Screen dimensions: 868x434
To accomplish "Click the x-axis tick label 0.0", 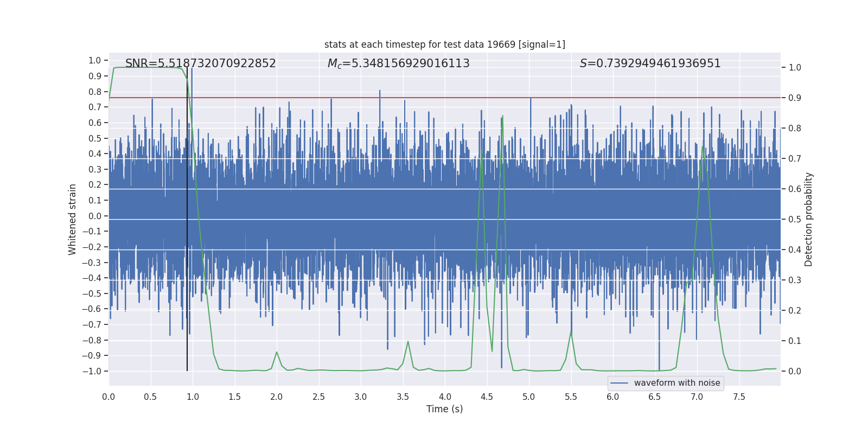I will click(x=108, y=397).
